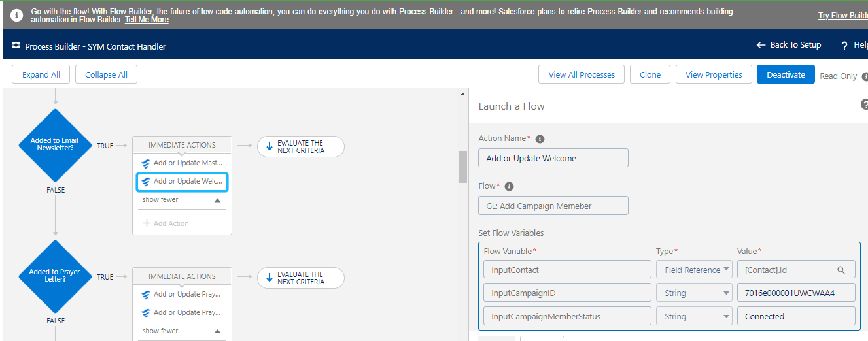
Task: Click the Process Builder app icon
Action: coord(16,46)
